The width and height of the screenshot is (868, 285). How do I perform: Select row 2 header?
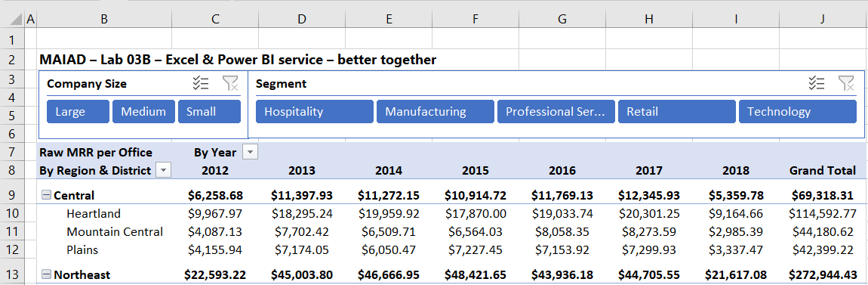[x=12, y=59]
